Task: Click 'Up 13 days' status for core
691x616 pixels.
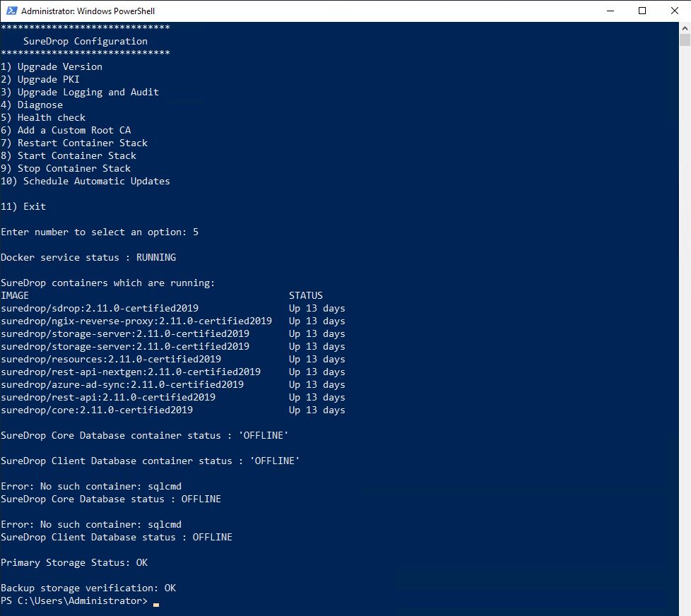Action: 317,410
